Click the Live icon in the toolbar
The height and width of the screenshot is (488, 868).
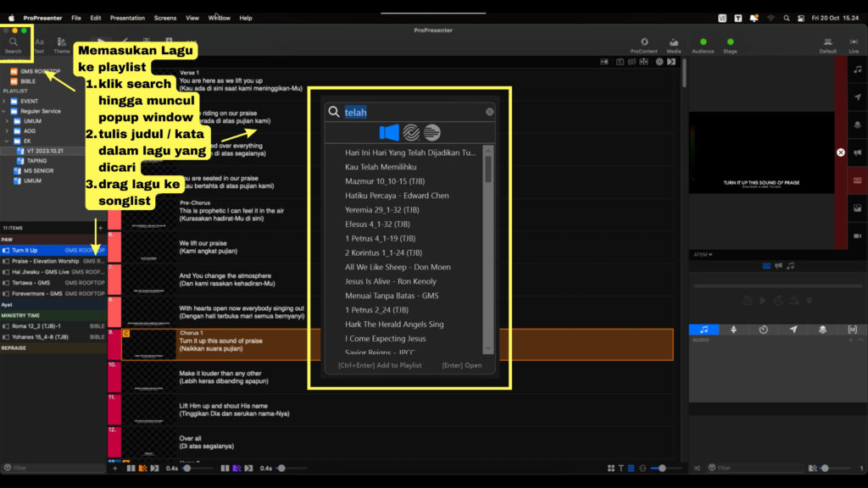point(854,45)
